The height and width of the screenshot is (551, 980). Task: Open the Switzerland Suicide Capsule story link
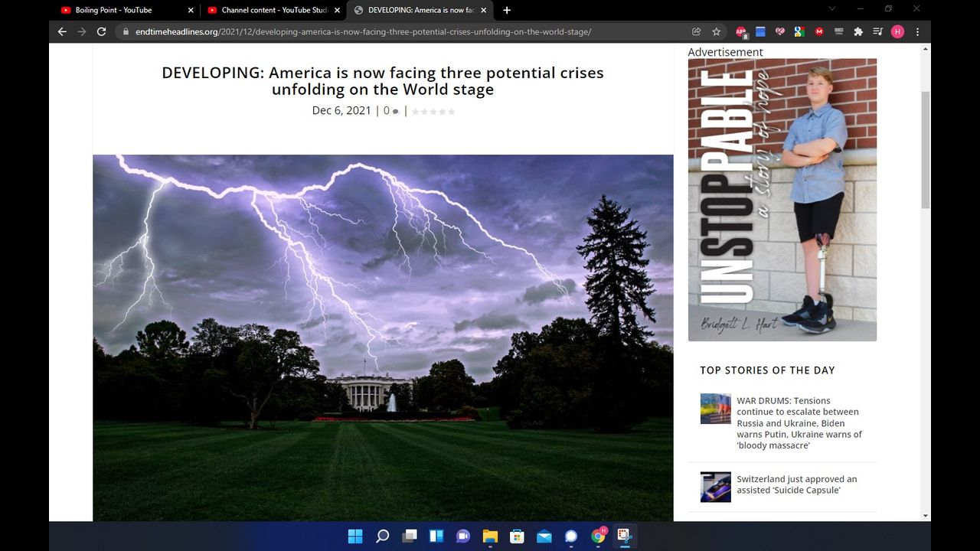click(x=796, y=484)
